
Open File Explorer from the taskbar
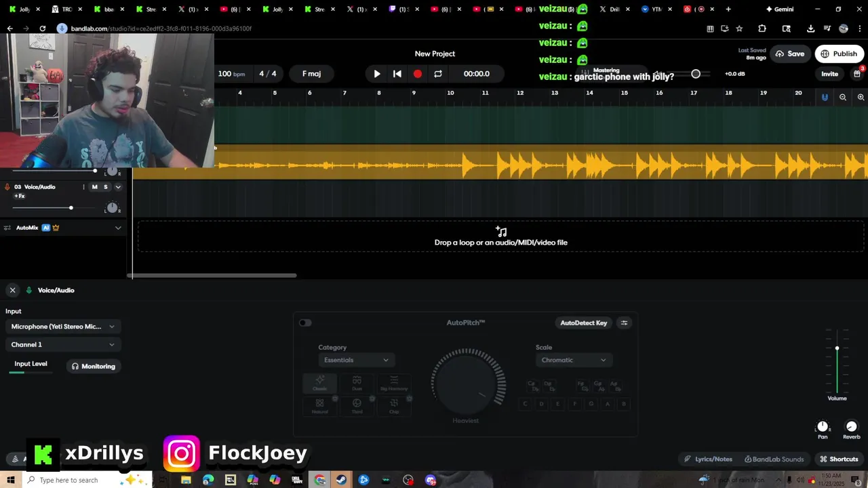coord(186,480)
